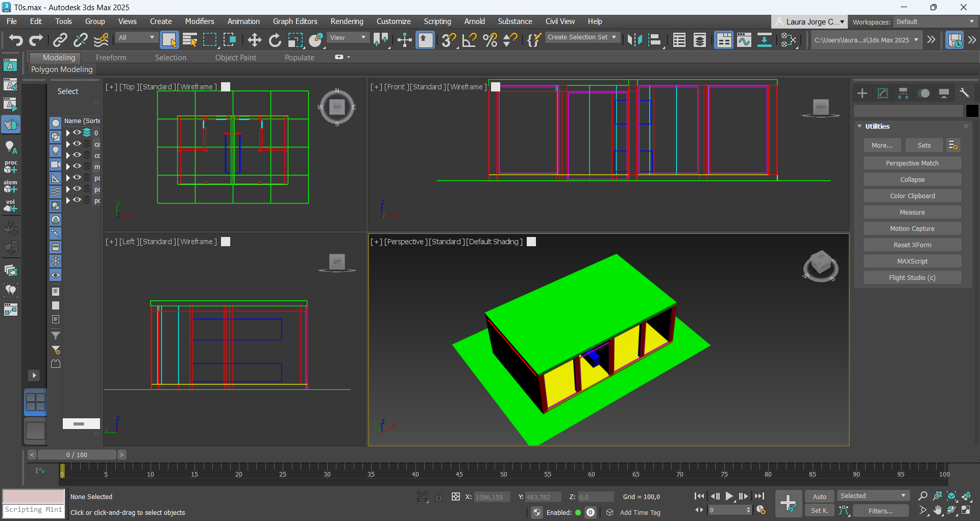Open Curve Editor icon
The height and width of the screenshot is (521, 980).
(x=744, y=40)
